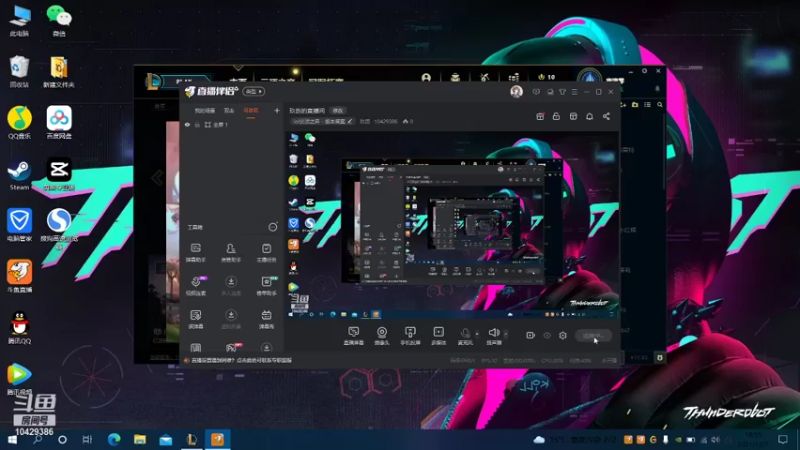Open the video mic-link tool with purple badge
Viewport: 800px width, 450px height.
pos(196,286)
